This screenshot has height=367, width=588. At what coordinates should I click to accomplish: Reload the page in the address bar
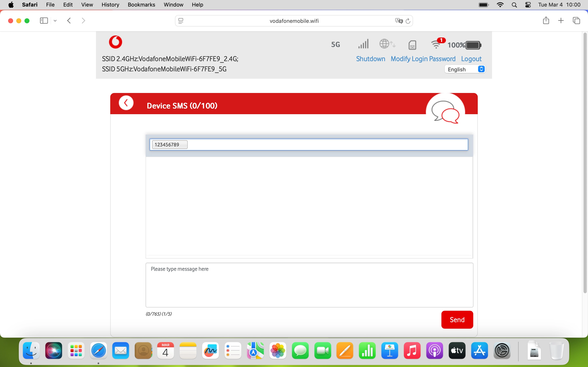[x=408, y=21]
